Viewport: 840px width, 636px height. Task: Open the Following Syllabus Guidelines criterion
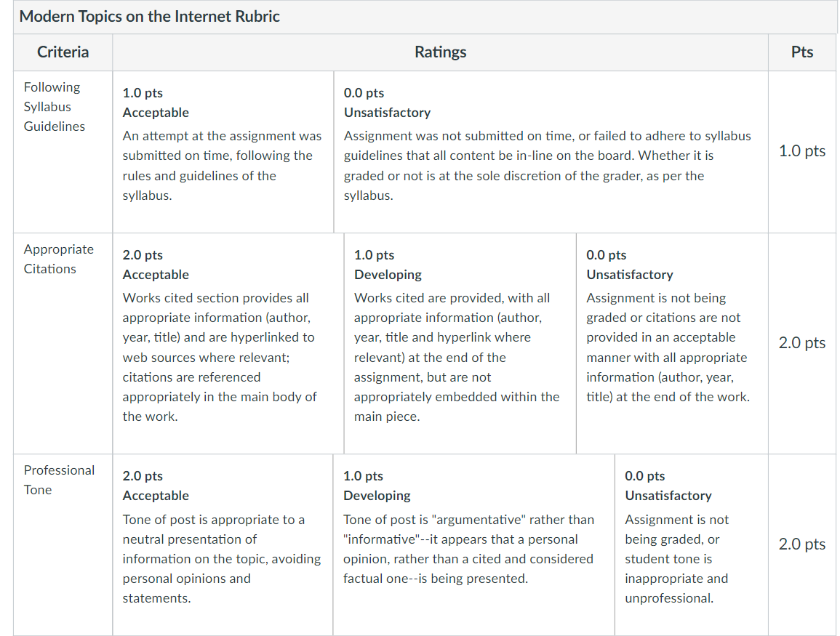[x=54, y=107]
